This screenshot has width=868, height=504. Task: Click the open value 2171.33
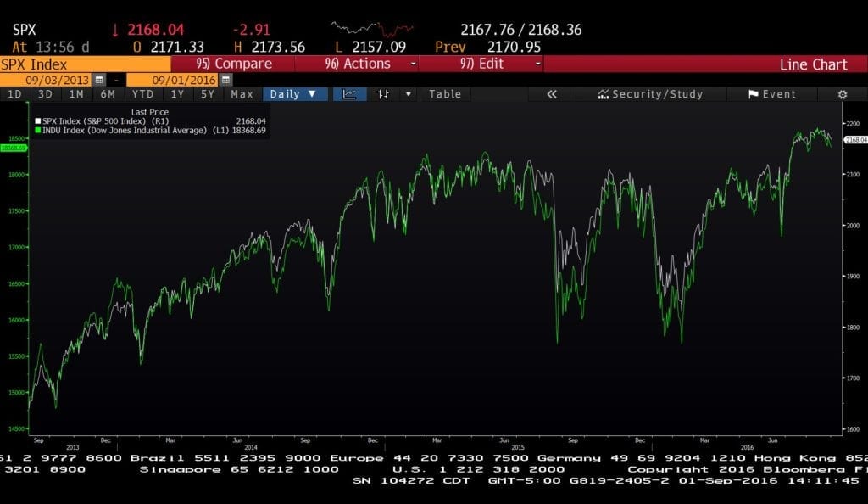coord(177,47)
